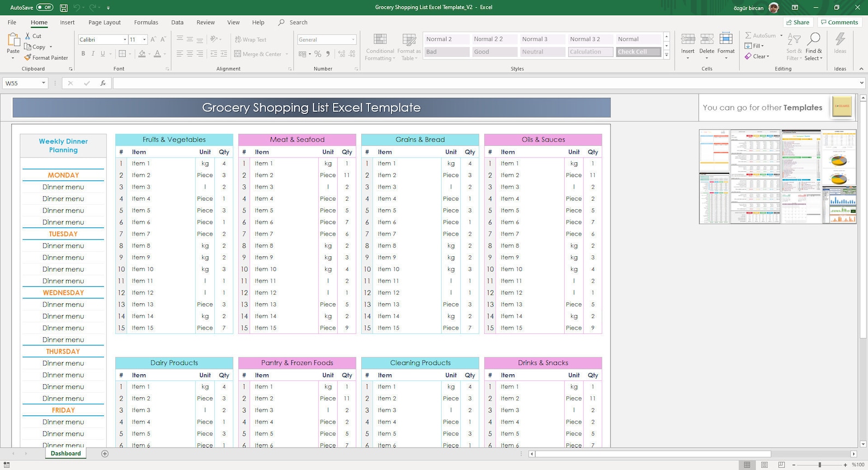This screenshot has height=470, width=868.
Task: Apply the Fill Color bucket
Action: click(142, 54)
